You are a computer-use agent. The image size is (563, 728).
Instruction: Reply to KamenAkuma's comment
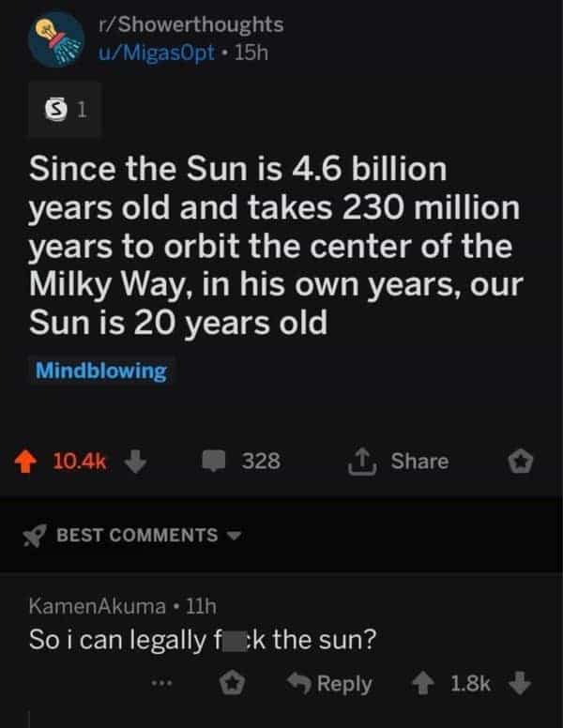point(329,685)
